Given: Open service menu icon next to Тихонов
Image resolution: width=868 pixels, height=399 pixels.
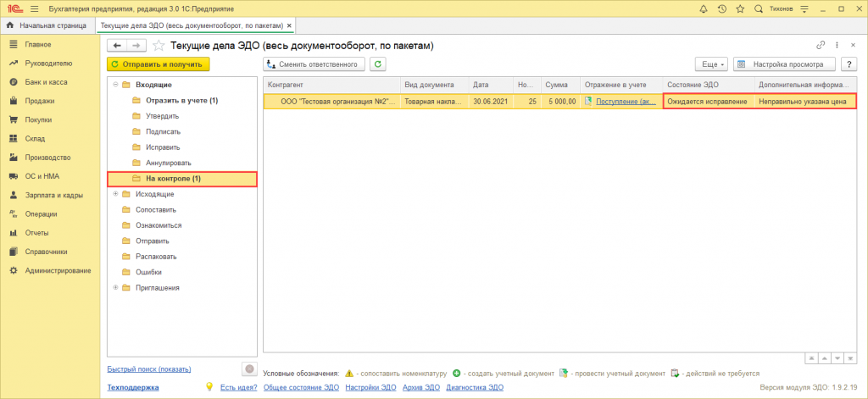Looking at the screenshot, I should 804,9.
